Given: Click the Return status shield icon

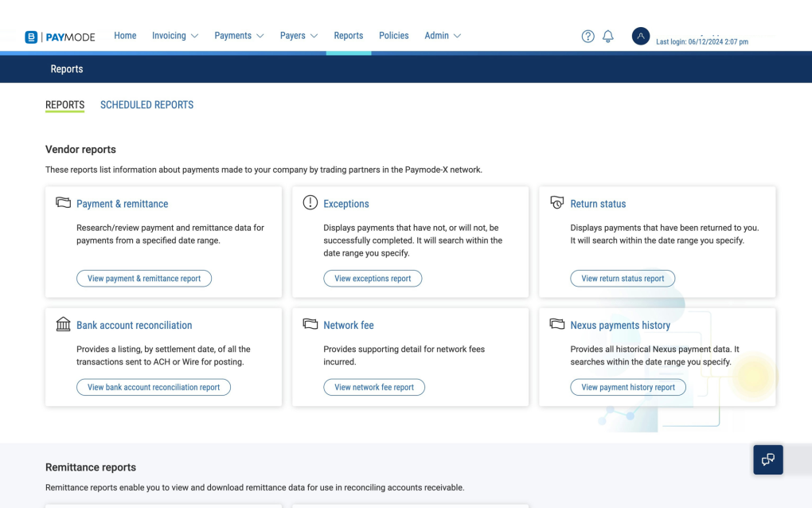Looking at the screenshot, I should coord(557,203).
